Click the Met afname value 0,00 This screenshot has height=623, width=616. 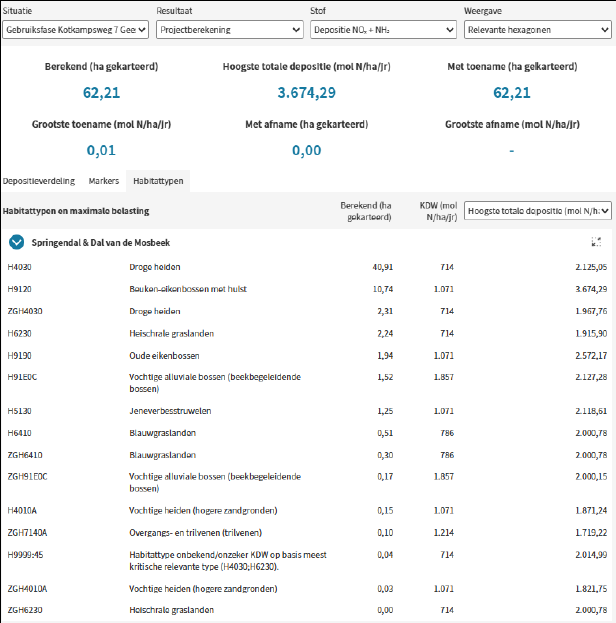click(x=306, y=151)
